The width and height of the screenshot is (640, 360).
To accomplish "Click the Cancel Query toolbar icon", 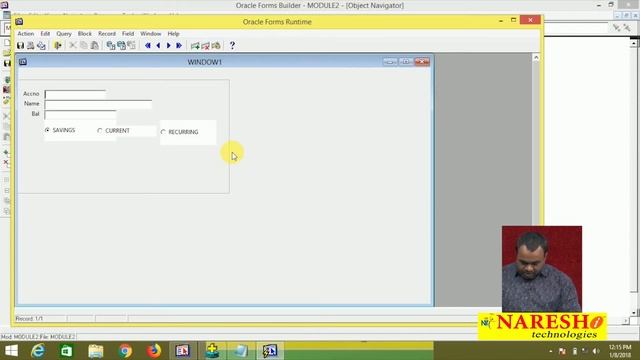I will coord(131,45).
